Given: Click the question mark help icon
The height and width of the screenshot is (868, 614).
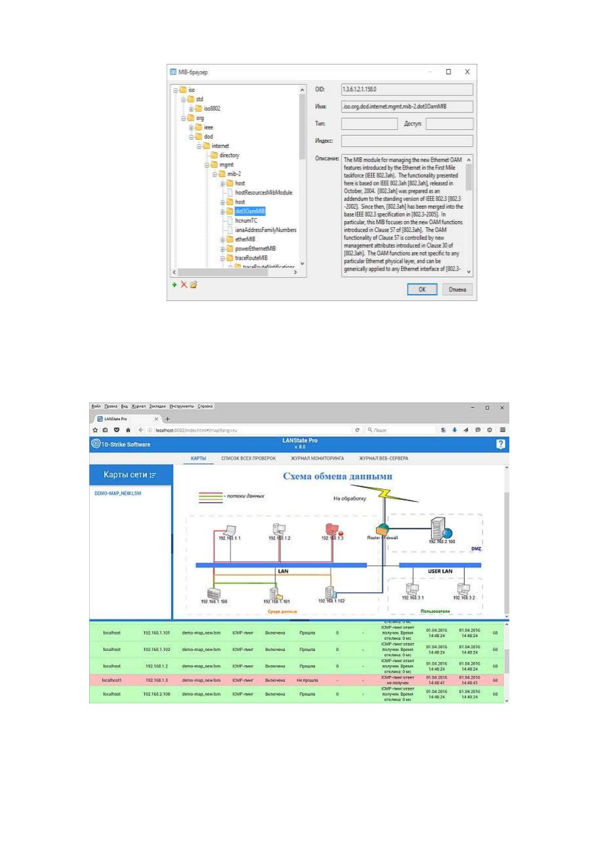Looking at the screenshot, I should pos(500,444).
